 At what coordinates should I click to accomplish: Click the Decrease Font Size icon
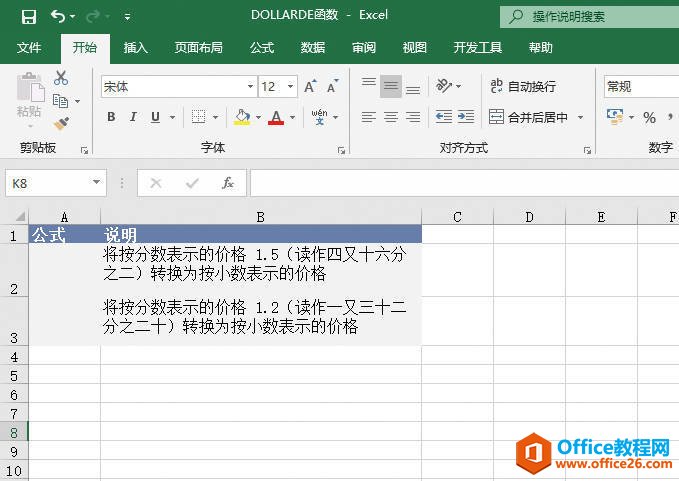pyautogui.click(x=333, y=87)
